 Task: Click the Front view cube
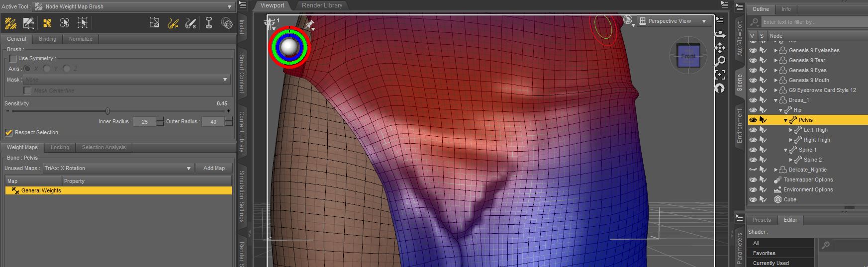pos(688,56)
